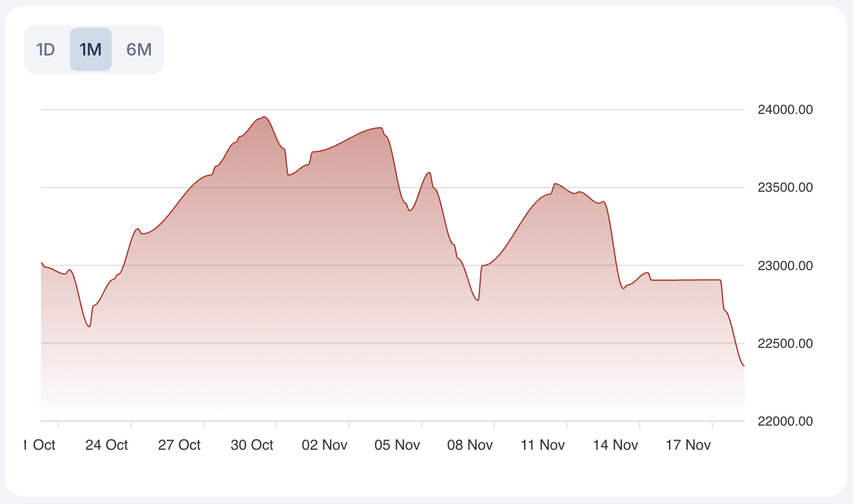853x504 pixels.
Task: Click the 23500.00 price axis label
Action: [x=785, y=187]
